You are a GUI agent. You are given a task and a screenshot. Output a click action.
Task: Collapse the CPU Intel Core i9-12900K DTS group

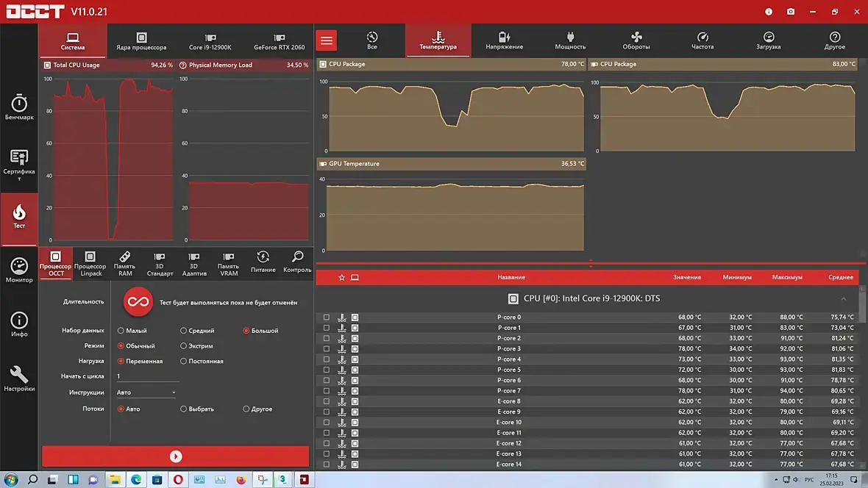tap(843, 299)
